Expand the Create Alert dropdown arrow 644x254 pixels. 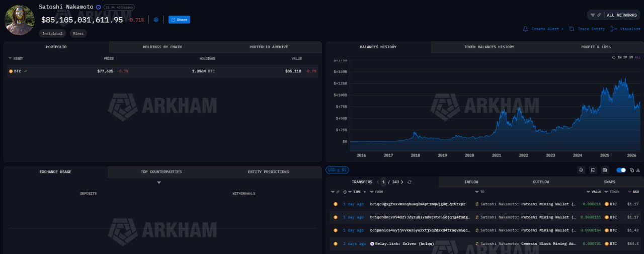(x=562, y=29)
